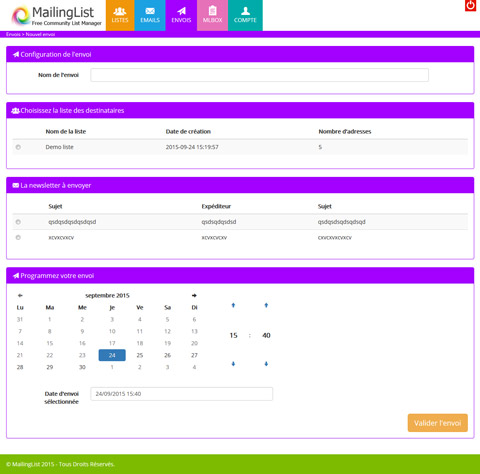Open the Listes section icon
Screen dimensions: 480x474
(120, 15)
